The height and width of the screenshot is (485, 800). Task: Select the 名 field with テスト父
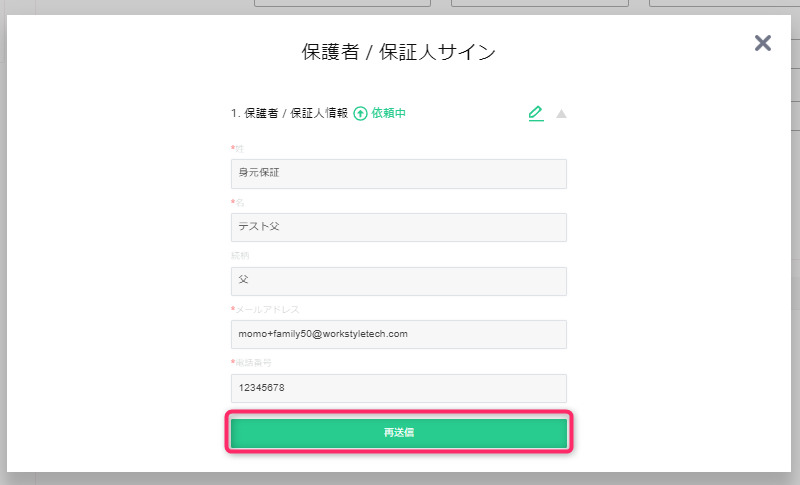[398, 227]
